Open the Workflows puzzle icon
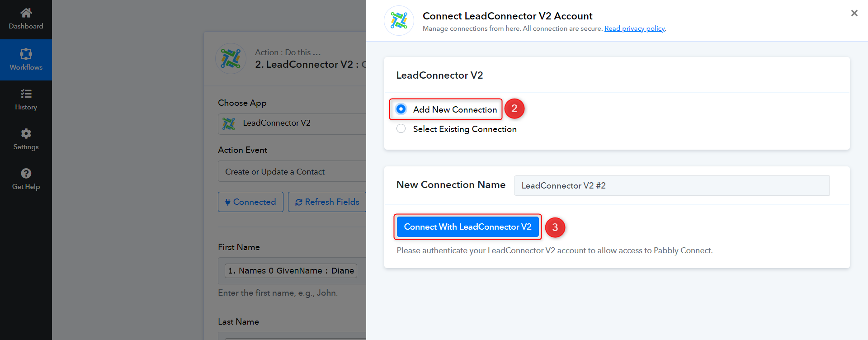 [26, 54]
